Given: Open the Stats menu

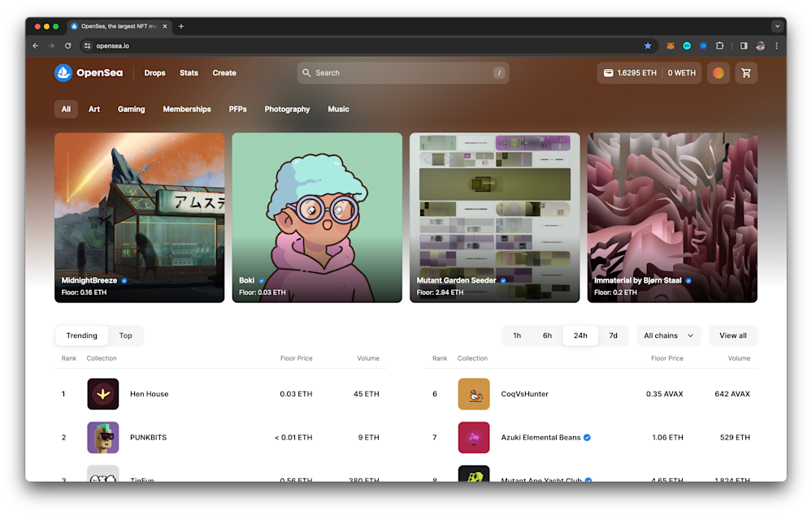Looking at the screenshot, I should [x=189, y=73].
